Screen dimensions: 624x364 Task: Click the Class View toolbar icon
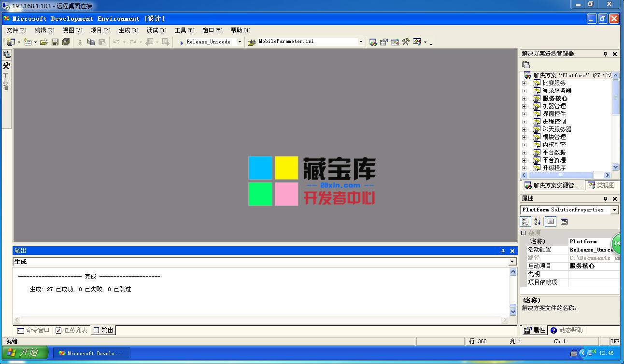[x=417, y=42]
